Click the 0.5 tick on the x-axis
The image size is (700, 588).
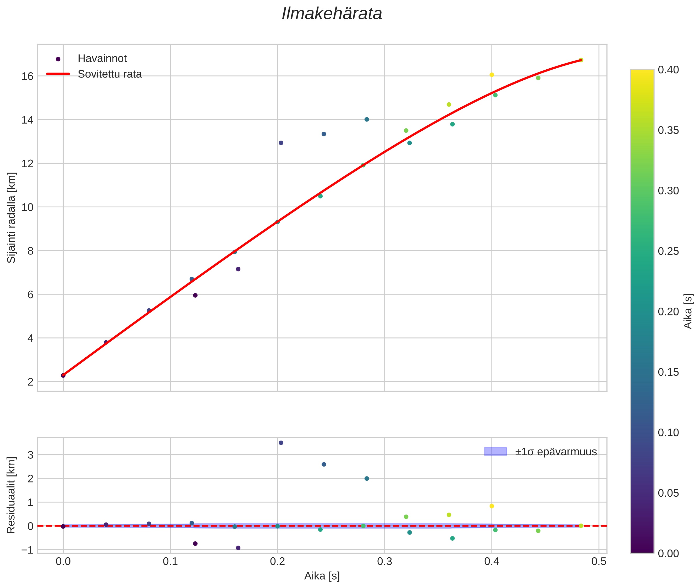pyautogui.click(x=599, y=562)
